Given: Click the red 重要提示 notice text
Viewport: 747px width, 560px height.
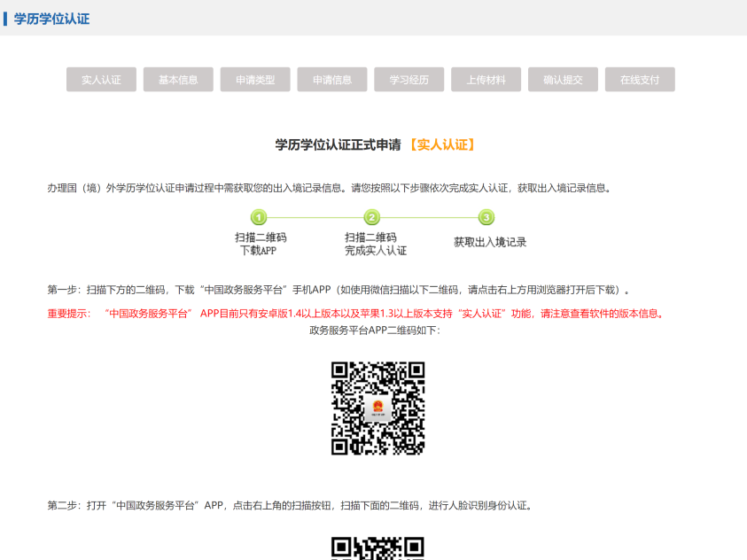Looking at the screenshot, I should 354,313.
